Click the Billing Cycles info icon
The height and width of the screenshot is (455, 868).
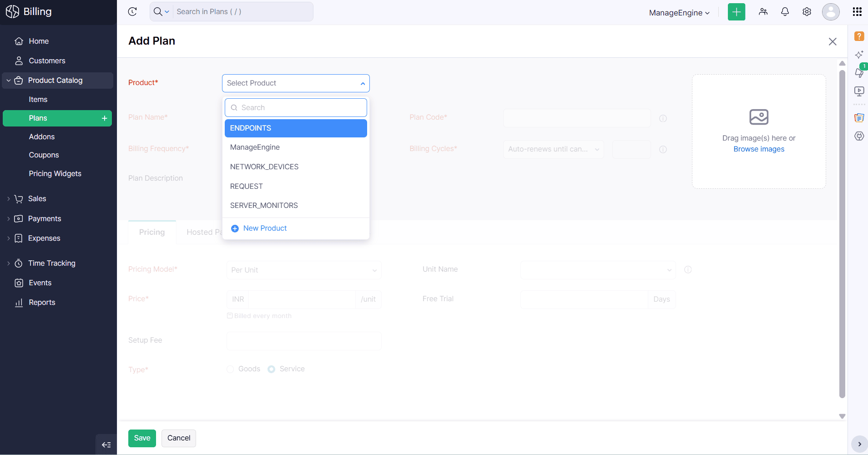663,149
